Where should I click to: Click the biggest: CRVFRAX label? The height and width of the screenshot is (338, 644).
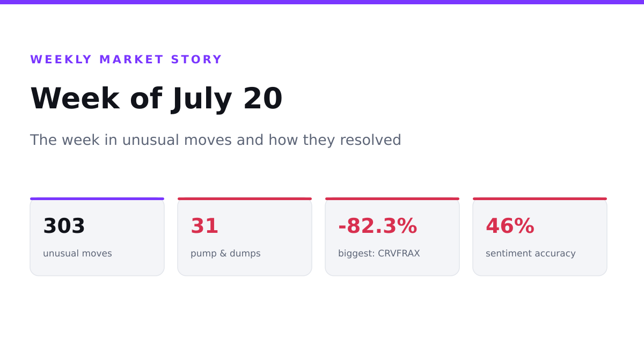(379, 253)
